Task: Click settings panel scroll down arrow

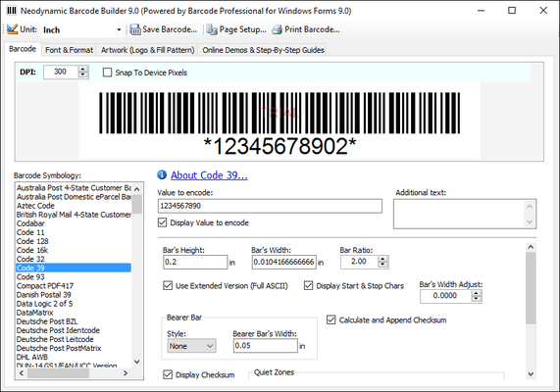Action: tap(531, 373)
